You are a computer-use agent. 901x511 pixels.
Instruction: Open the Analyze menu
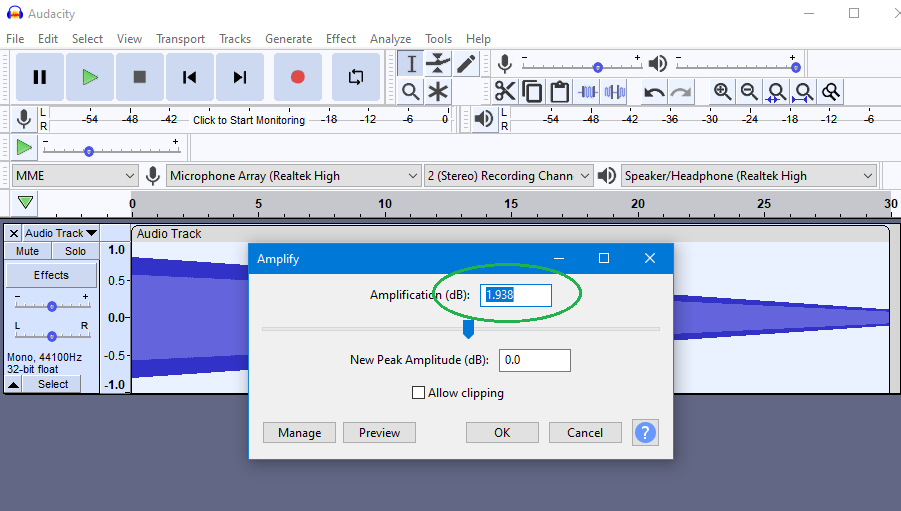coord(391,39)
